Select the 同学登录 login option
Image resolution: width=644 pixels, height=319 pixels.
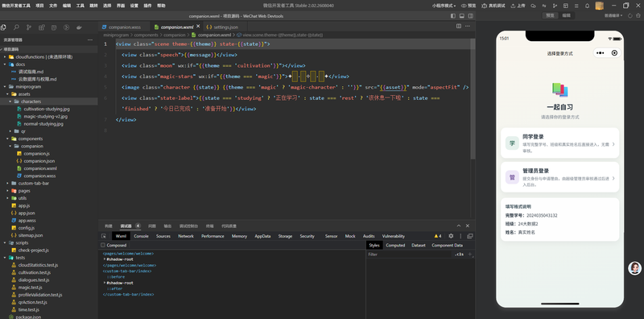coord(559,143)
